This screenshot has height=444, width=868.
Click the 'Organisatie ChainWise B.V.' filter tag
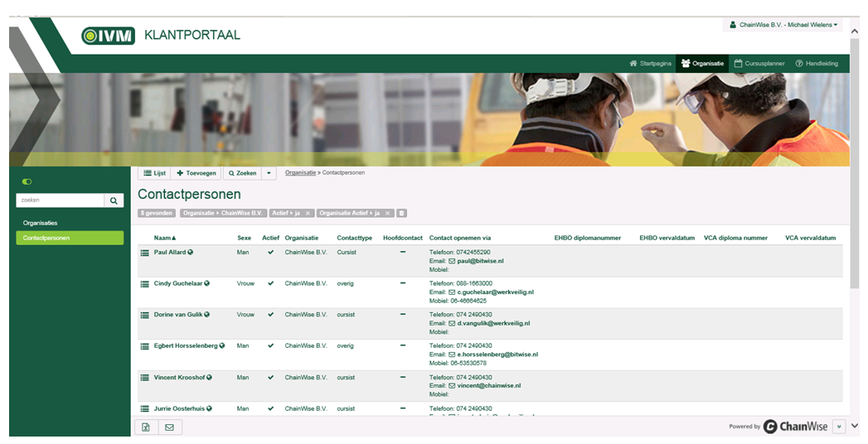(223, 213)
